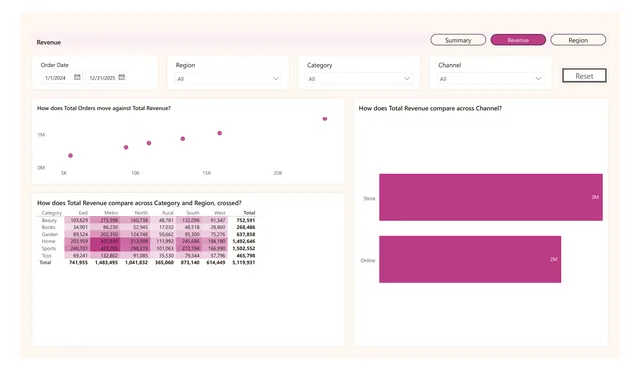Select the Revenue page tab
The width and height of the screenshot is (640, 370).
tap(518, 40)
